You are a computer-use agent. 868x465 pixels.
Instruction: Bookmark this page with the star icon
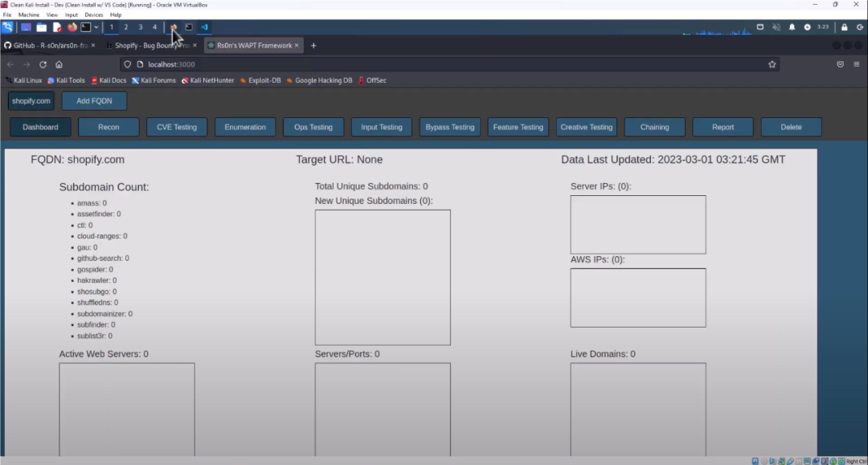772,64
